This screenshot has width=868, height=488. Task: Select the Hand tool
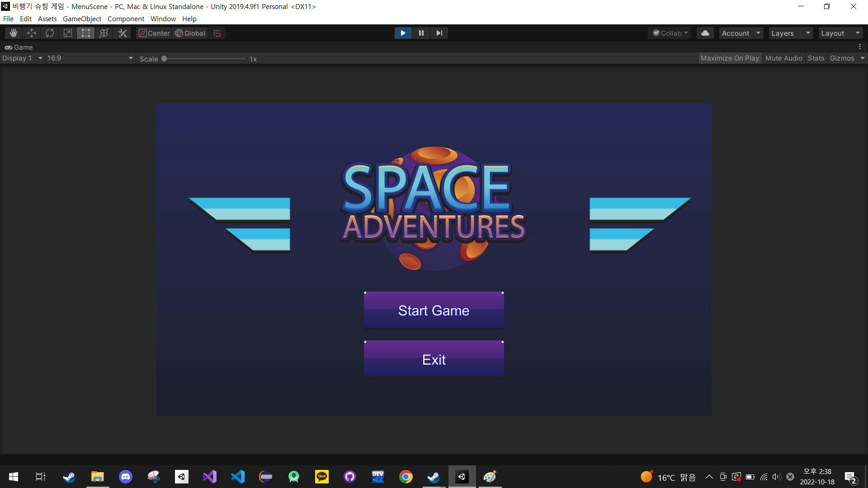13,33
